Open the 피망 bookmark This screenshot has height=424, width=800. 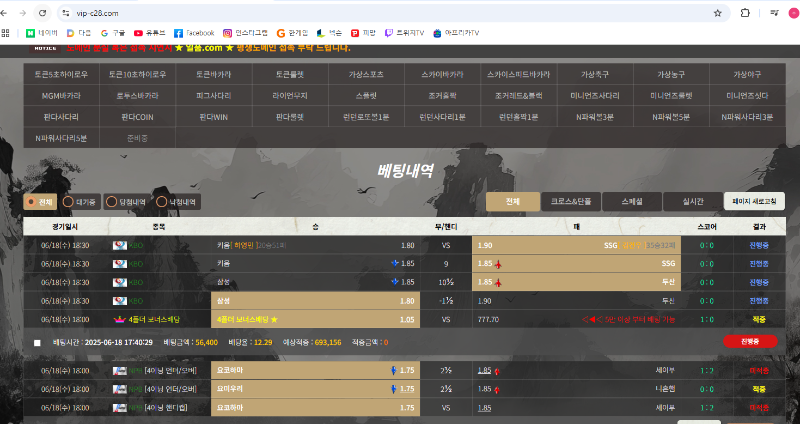(x=363, y=33)
